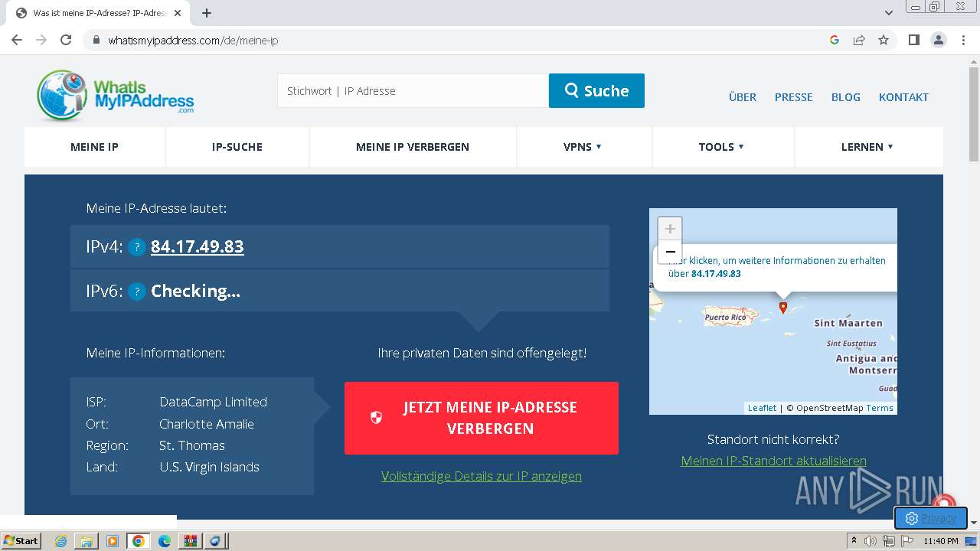This screenshot has width=980, height=551.
Task: Focus the Stichwort IP Adresse search field
Action: pyautogui.click(x=413, y=90)
